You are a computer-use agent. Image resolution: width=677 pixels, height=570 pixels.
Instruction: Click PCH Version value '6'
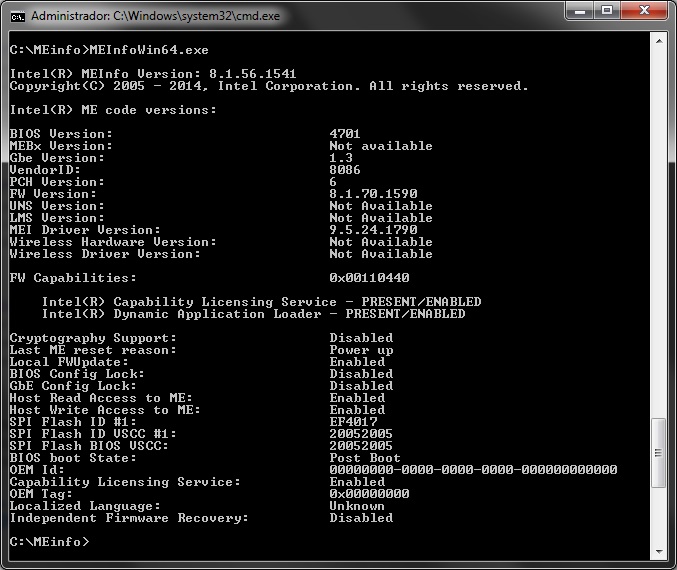[333, 182]
